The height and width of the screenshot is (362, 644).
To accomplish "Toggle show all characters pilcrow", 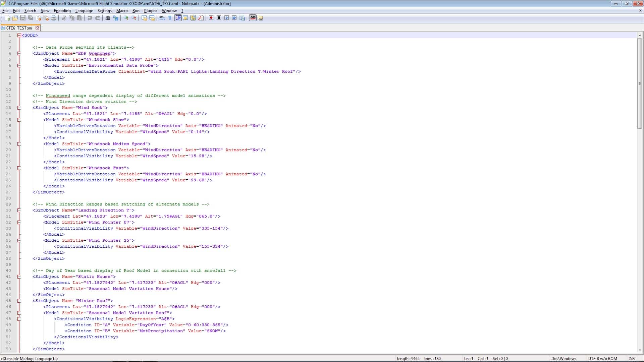I will pyautogui.click(x=170, y=18).
